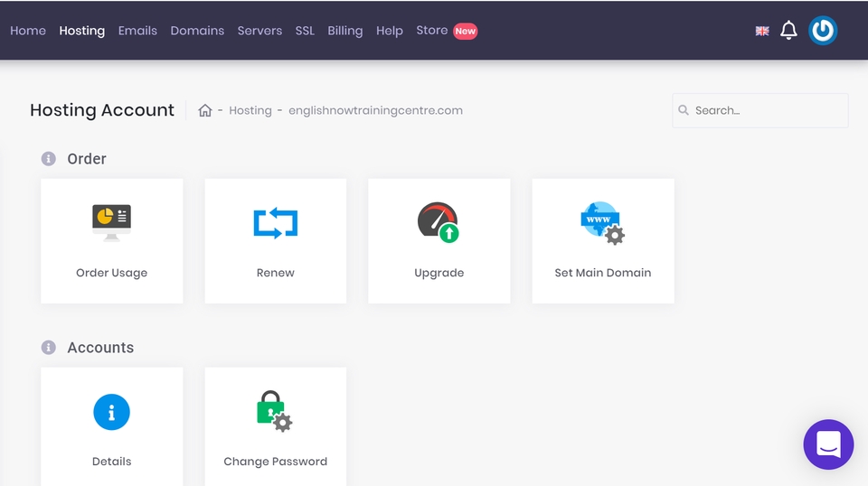Click the blue Details info icon

point(111,412)
